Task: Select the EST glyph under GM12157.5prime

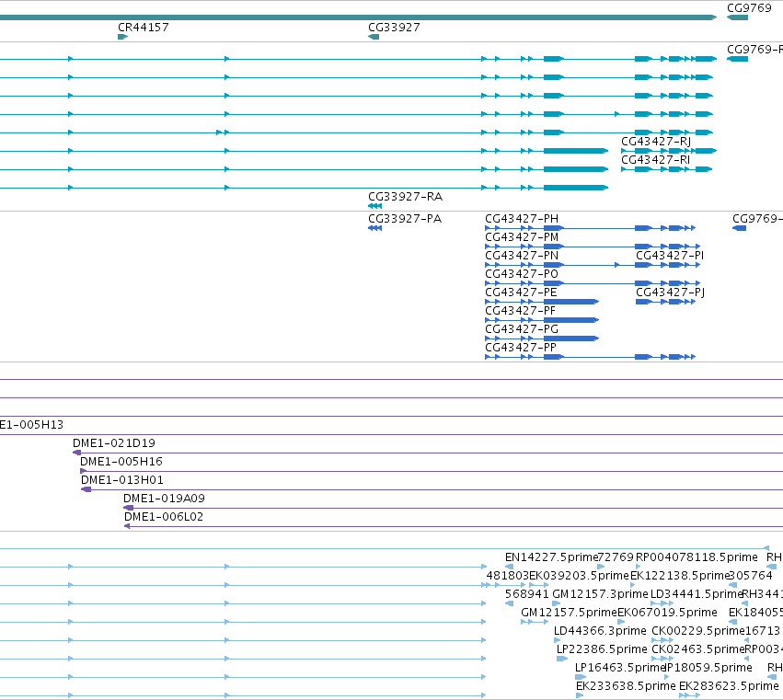Action: [x=535, y=622]
